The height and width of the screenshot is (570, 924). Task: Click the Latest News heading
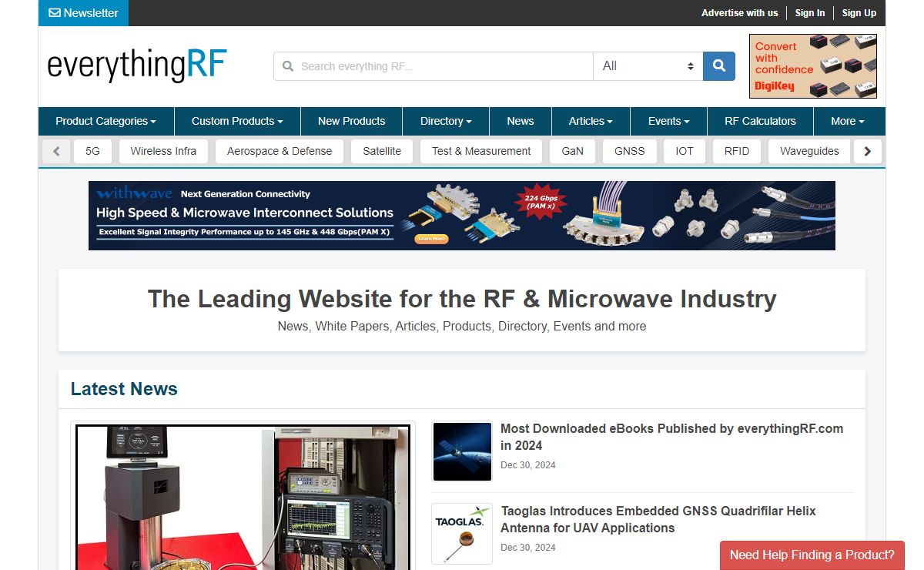[x=124, y=389]
